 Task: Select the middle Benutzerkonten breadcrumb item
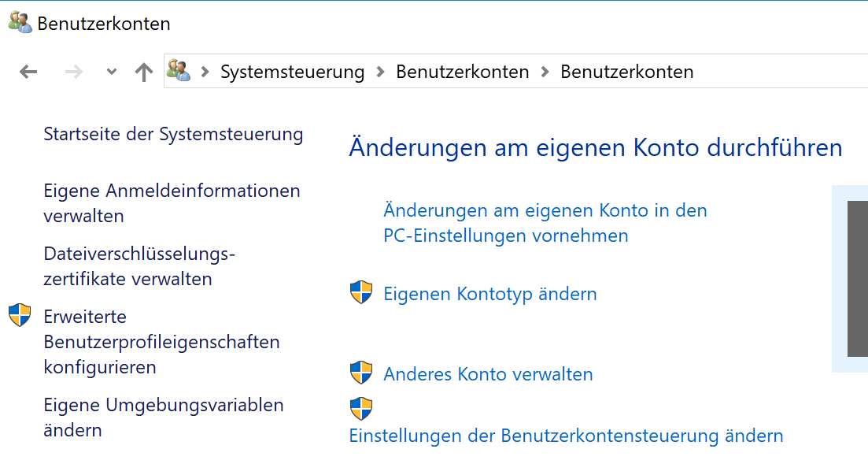462,72
